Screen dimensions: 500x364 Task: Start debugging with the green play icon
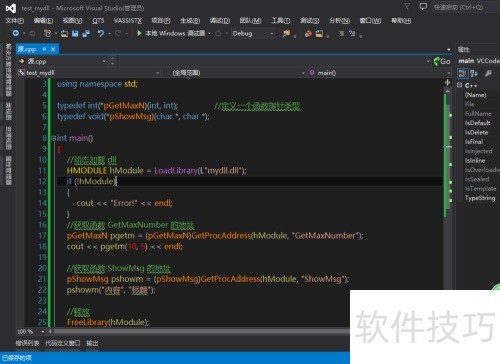point(139,33)
